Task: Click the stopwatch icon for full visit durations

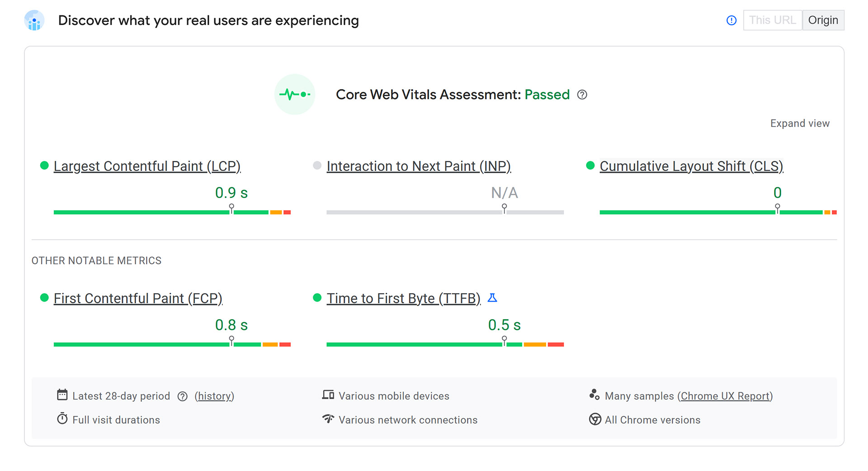Action: pyautogui.click(x=62, y=419)
